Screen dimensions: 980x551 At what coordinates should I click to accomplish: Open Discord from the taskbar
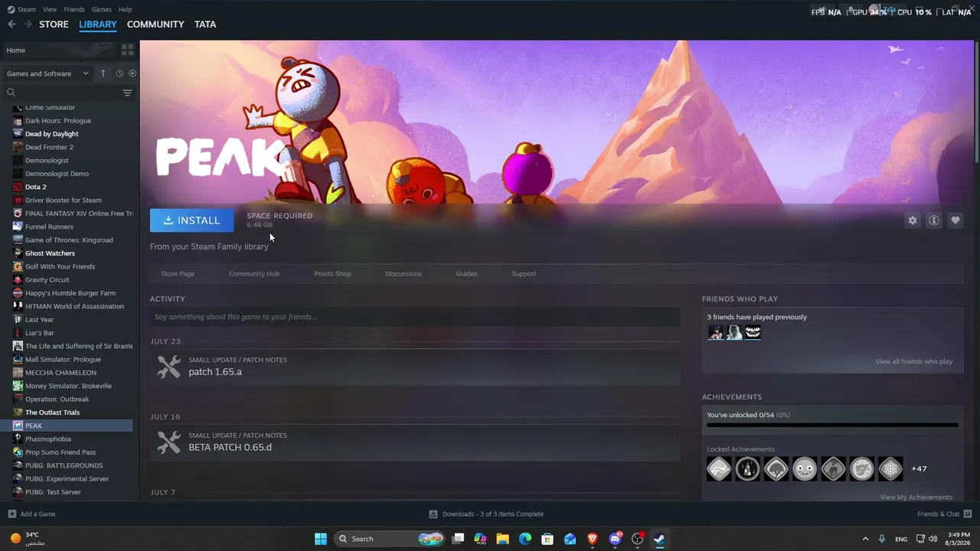tap(615, 539)
